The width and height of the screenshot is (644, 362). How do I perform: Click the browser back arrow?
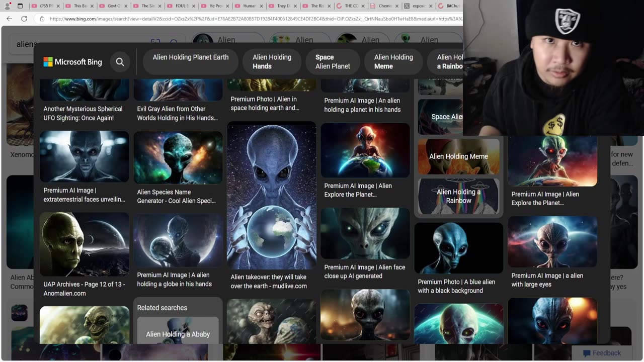(9, 19)
